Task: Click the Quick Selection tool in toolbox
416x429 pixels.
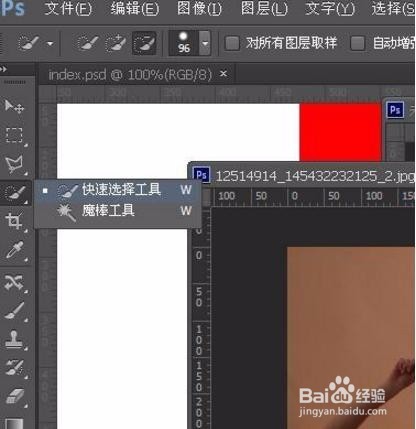Action: point(15,193)
